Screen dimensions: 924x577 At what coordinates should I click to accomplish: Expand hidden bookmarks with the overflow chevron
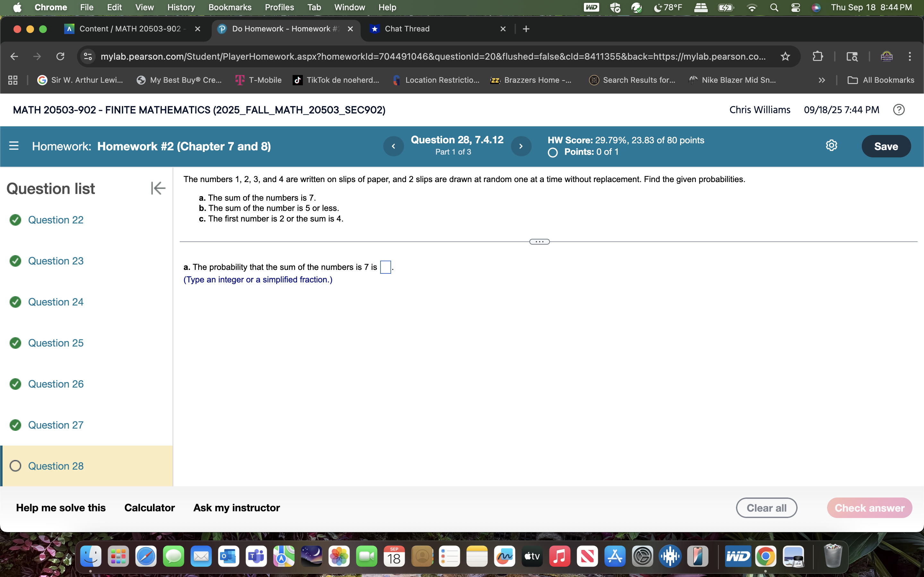pyautogui.click(x=821, y=80)
